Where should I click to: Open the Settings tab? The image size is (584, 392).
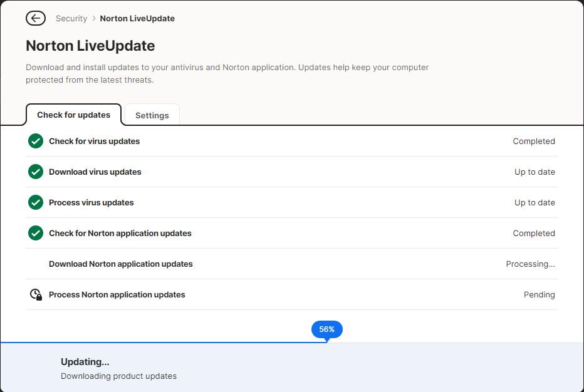[x=152, y=115]
